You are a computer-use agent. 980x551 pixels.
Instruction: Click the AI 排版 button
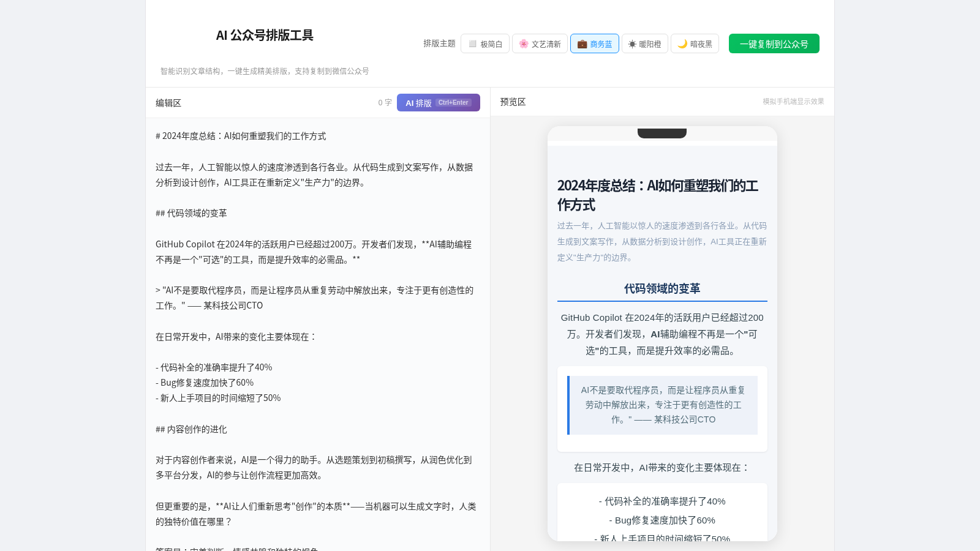click(x=439, y=103)
